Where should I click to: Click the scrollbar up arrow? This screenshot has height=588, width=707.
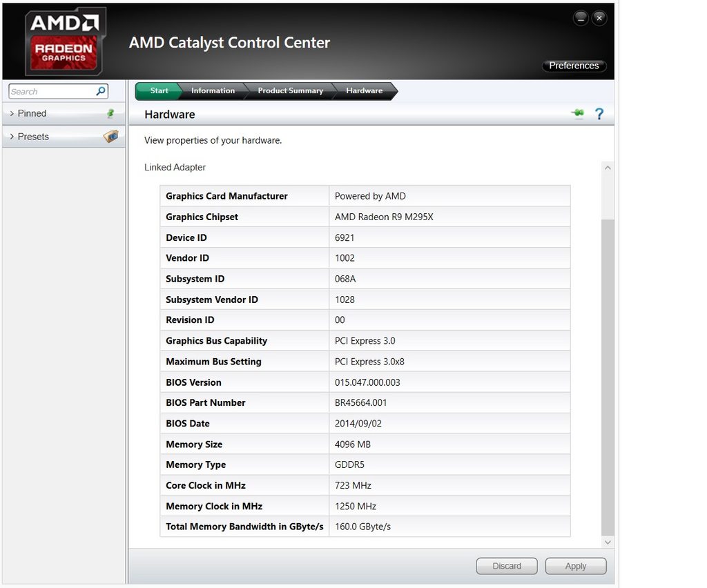pos(608,168)
